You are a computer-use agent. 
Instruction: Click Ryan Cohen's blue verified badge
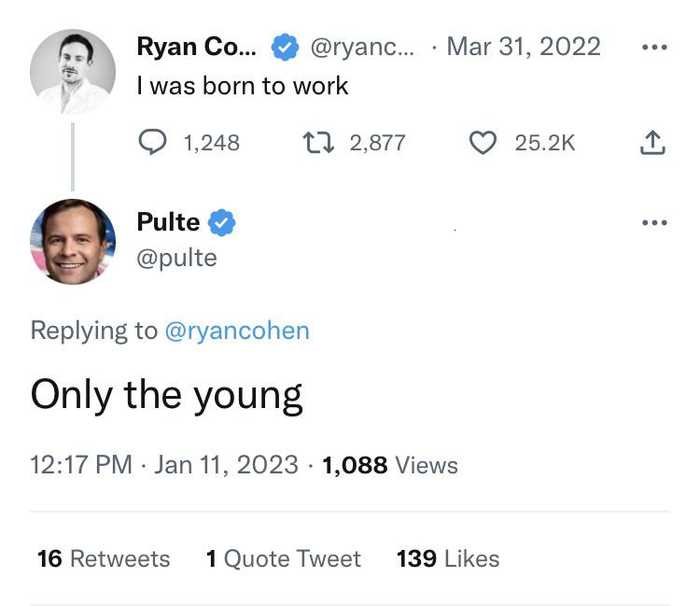pyautogui.click(x=284, y=46)
